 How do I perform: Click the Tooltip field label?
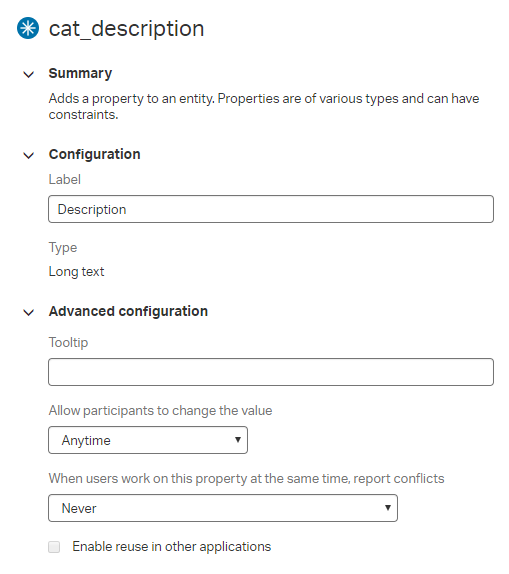(68, 343)
